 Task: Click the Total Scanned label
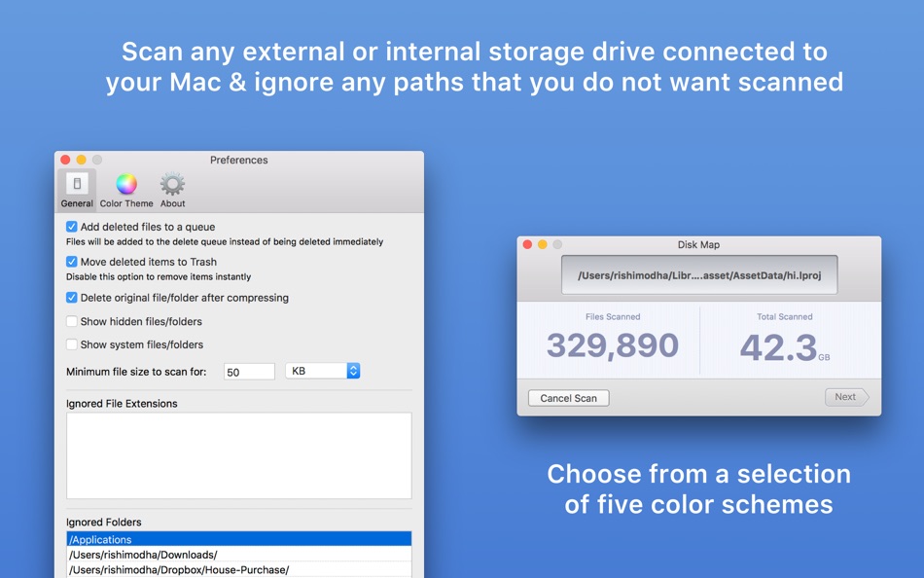(x=784, y=316)
